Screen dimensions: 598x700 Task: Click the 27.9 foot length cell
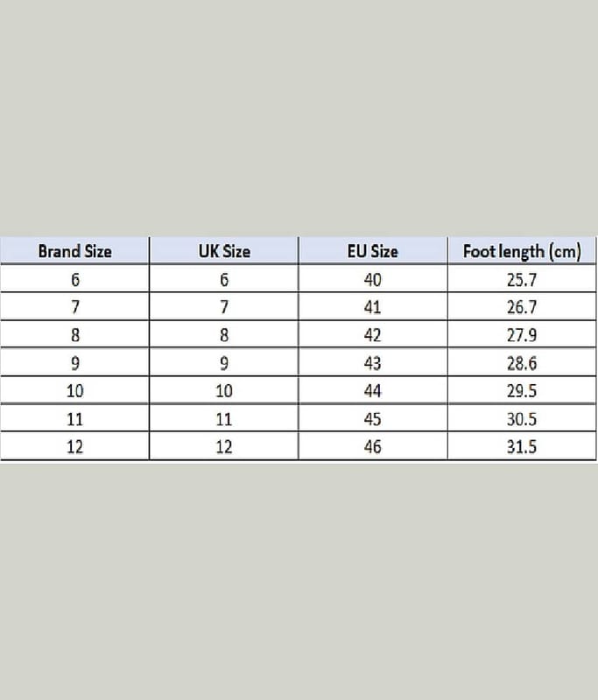click(x=522, y=335)
